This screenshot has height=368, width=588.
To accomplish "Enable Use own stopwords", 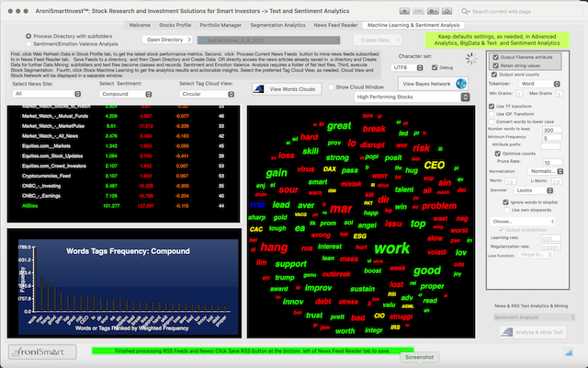I will [x=506, y=210].
